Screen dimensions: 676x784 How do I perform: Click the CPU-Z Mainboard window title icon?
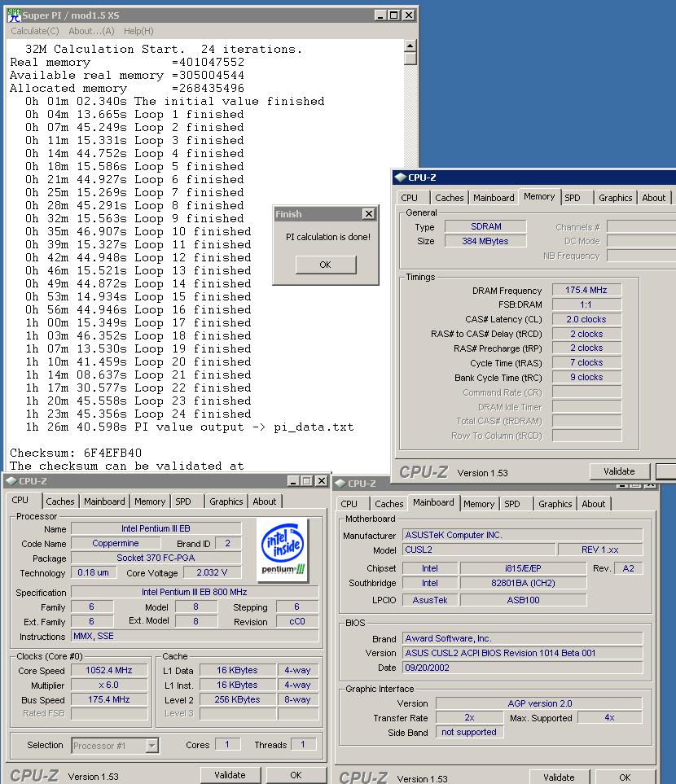click(340, 484)
